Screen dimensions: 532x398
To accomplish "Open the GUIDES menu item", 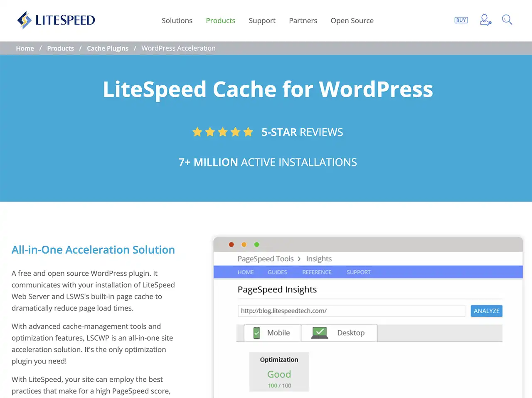I will (x=277, y=272).
